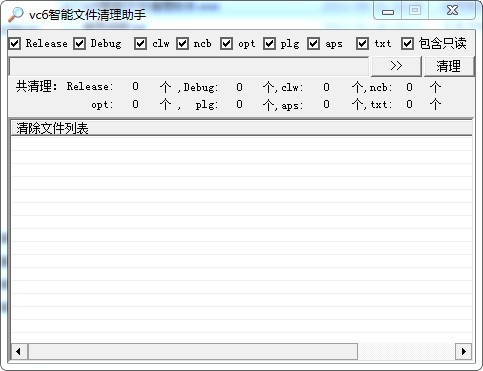Click the folder path input field
The width and height of the screenshot is (483, 371).
click(x=189, y=66)
